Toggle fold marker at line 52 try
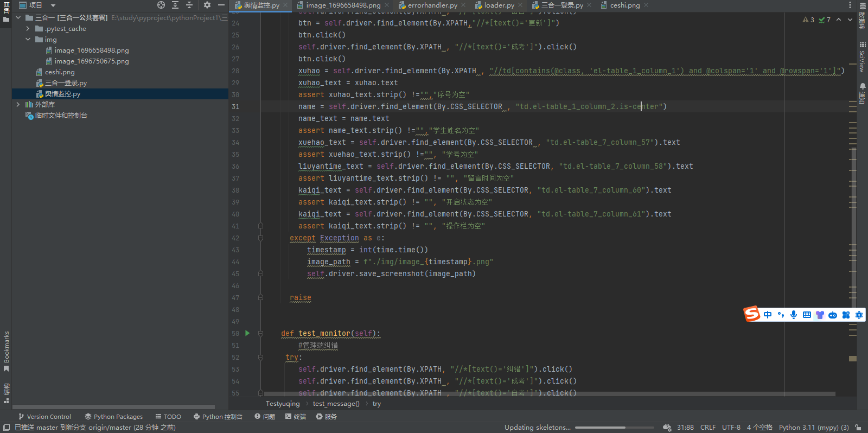This screenshot has width=868, height=433. (261, 357)
